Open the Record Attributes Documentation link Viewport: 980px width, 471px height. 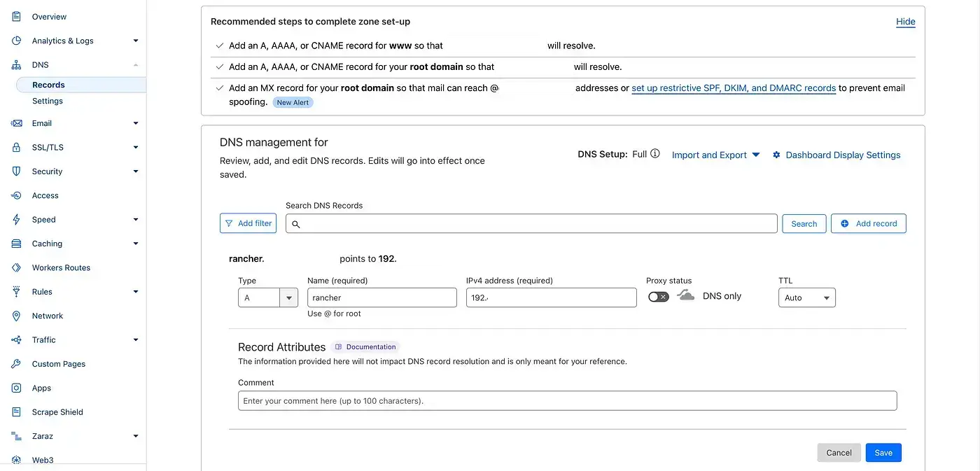coord(365,347)
